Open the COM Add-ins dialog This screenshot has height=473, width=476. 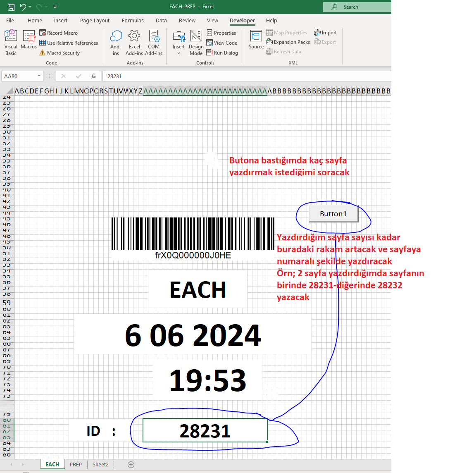154,43
